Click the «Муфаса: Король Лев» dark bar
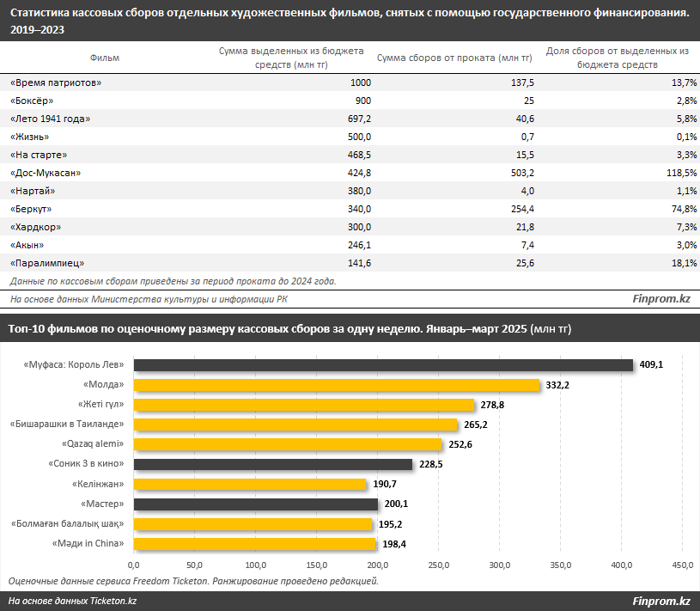The image size is (700, 611). click(383, 365)
